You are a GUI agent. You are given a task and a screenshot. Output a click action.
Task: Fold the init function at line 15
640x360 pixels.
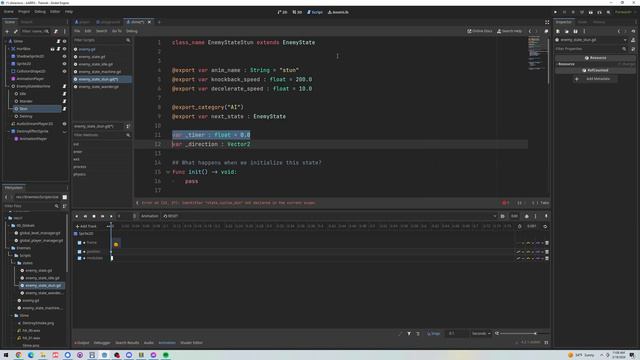168,172
